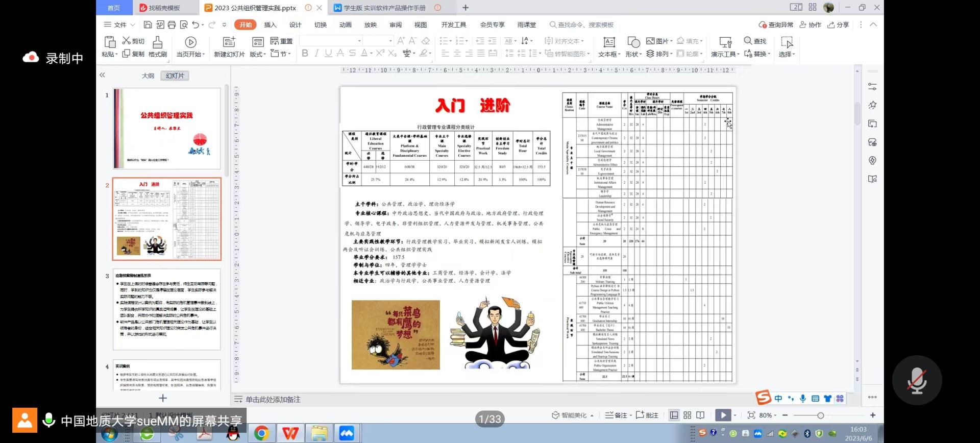
Task: Click the 分享 (Share) button
Action: pyautogui.click(x=838, y=24)
